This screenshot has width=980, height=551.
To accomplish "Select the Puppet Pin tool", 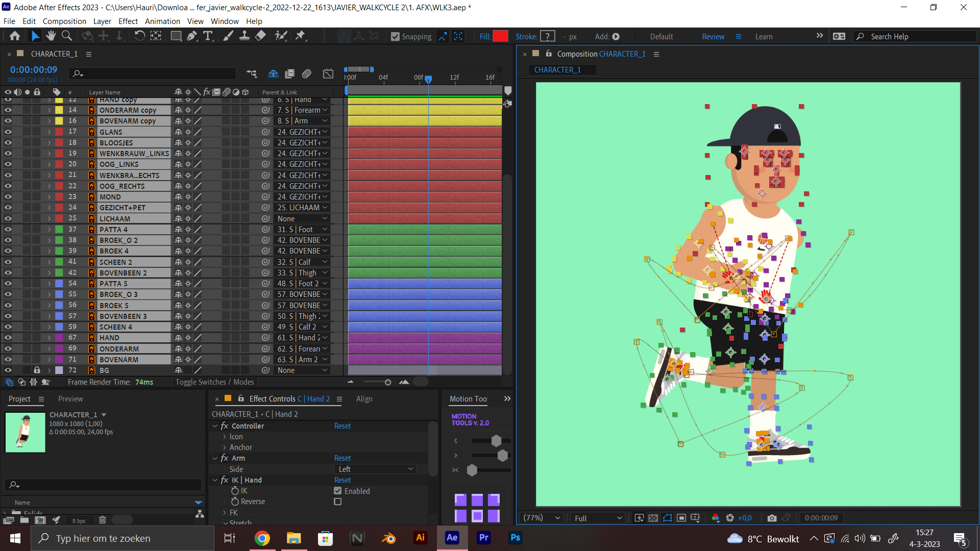I will click(300, 36).
